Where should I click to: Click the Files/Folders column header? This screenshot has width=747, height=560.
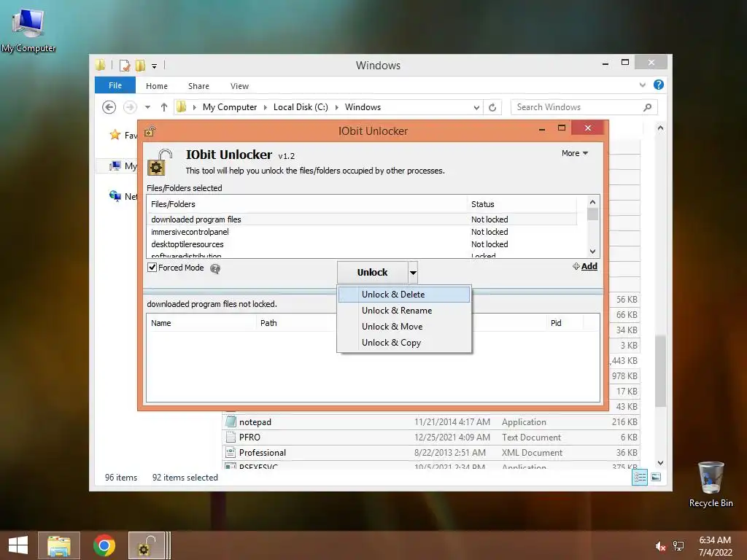click(307, 204)
